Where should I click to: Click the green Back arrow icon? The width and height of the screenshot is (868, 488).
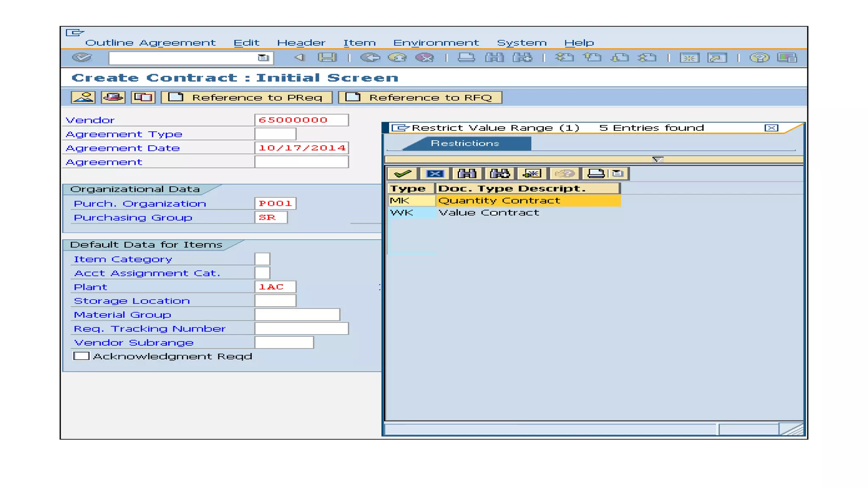(x=370, y=58)
